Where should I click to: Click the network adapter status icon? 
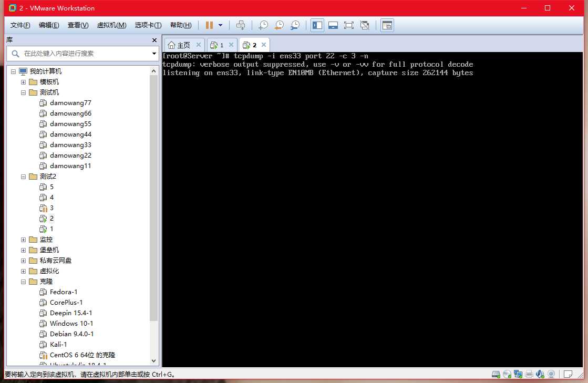click(518, 374)
